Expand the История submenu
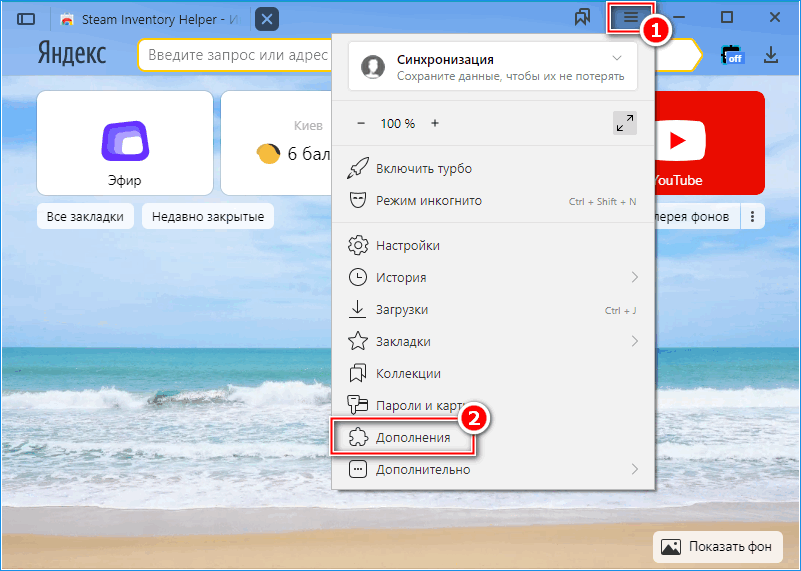 (x=634, y=277)
